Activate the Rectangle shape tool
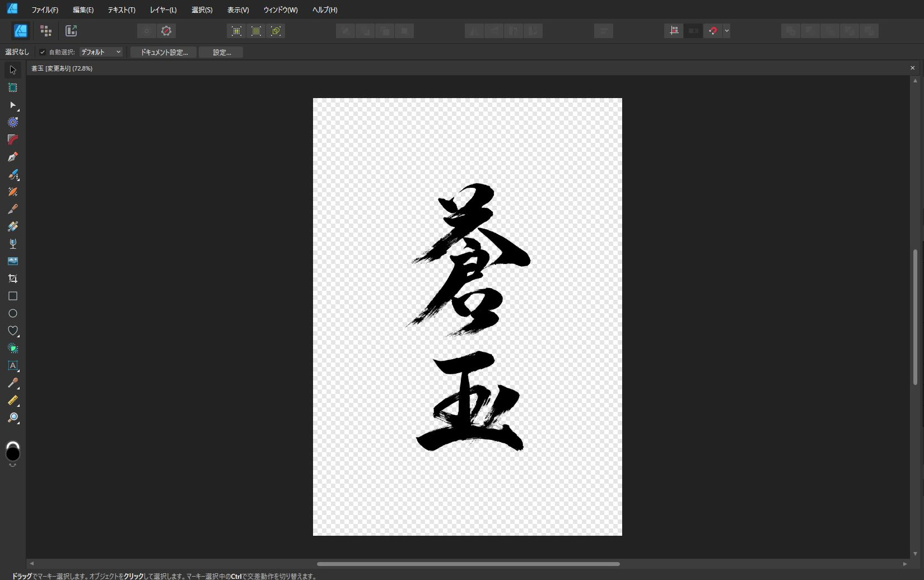 [13, 296]
